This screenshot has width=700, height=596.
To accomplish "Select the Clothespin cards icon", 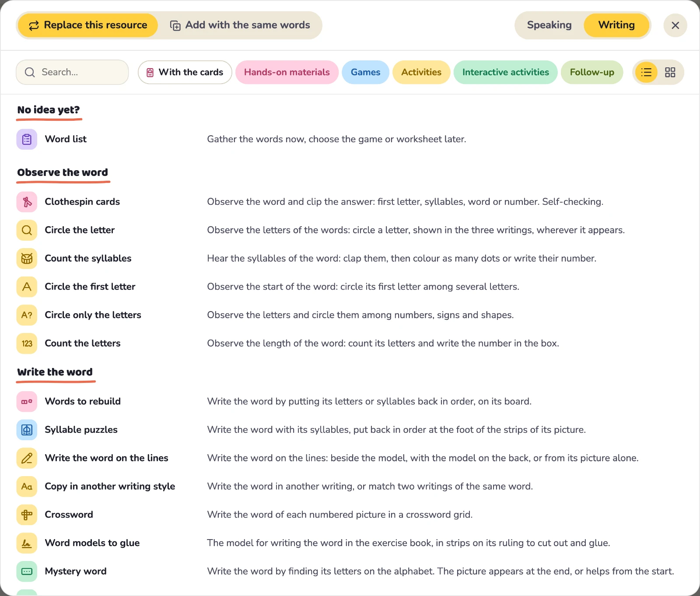I will [27, 202].
